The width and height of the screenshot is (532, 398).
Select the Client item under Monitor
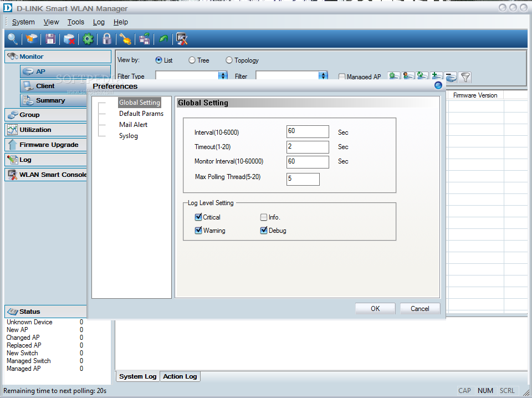[x=53, y=86]
